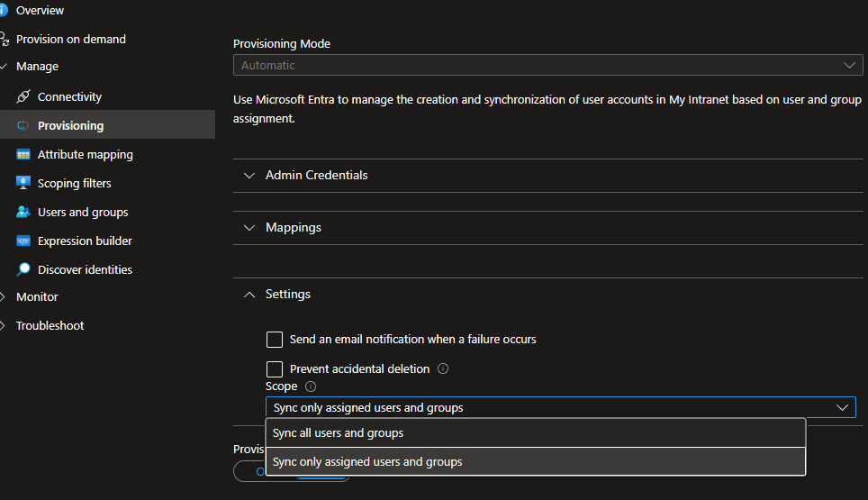Expand the Monitor menu group

[4, 296]
